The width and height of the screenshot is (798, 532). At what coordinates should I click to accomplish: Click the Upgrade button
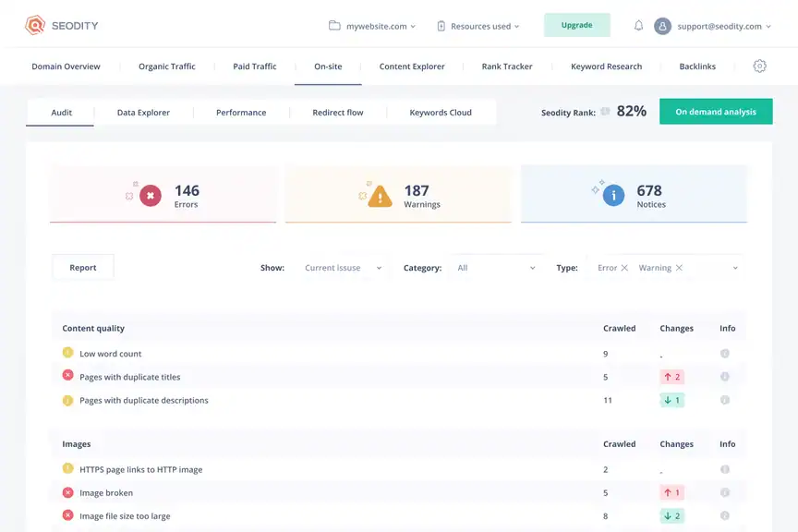(x=576, y=25)
